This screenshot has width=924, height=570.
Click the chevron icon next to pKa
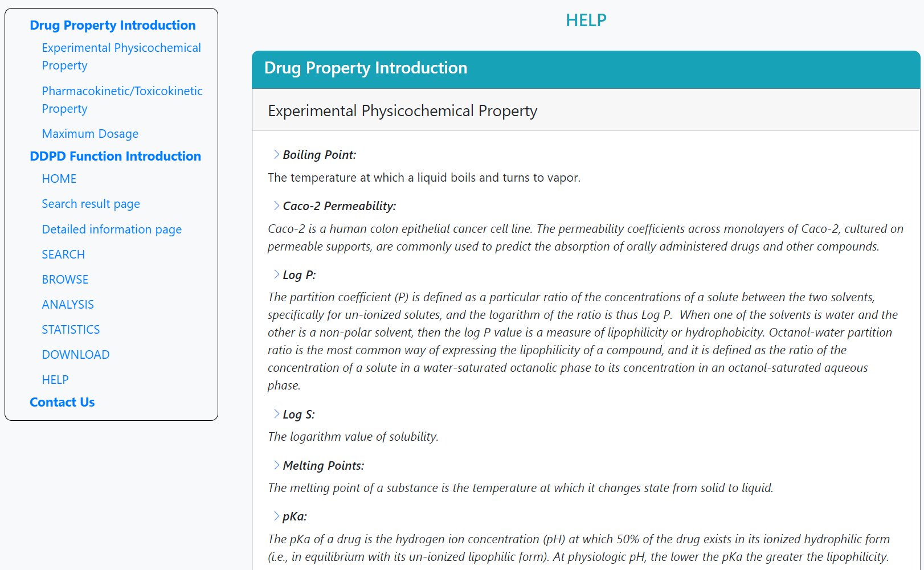tap(276, 516)
